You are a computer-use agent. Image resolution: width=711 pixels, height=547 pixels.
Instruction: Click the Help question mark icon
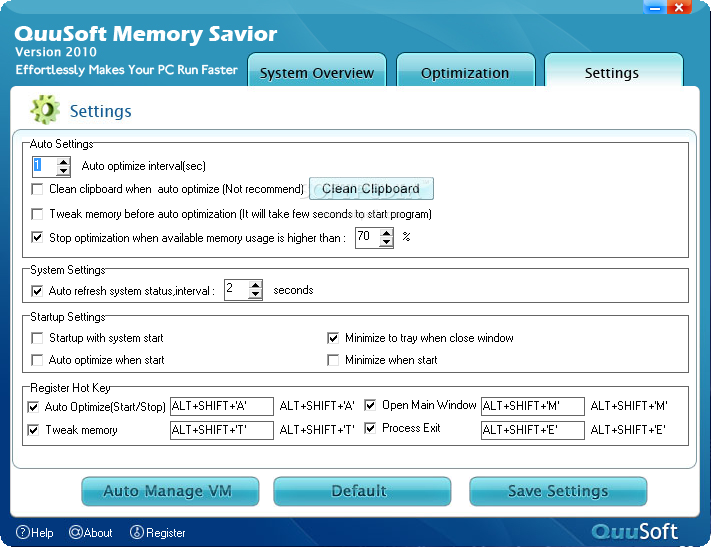click(23, 532)
